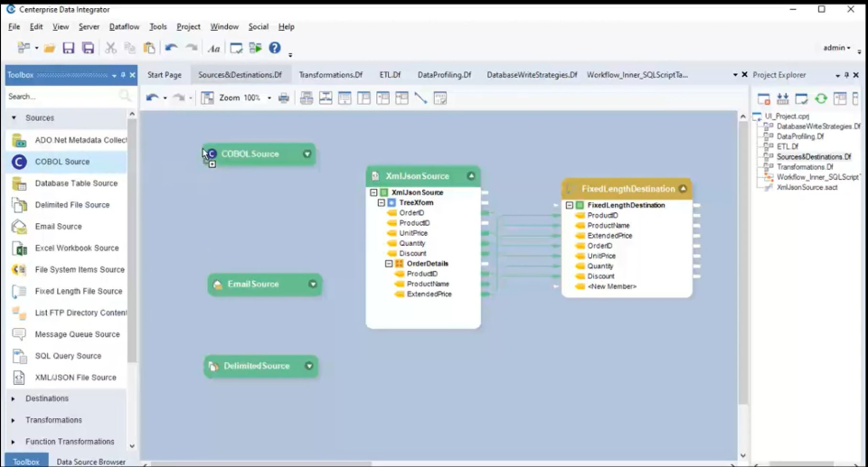Expand the DelimitedSource object

pyautogui.click(x=309, y=366)
